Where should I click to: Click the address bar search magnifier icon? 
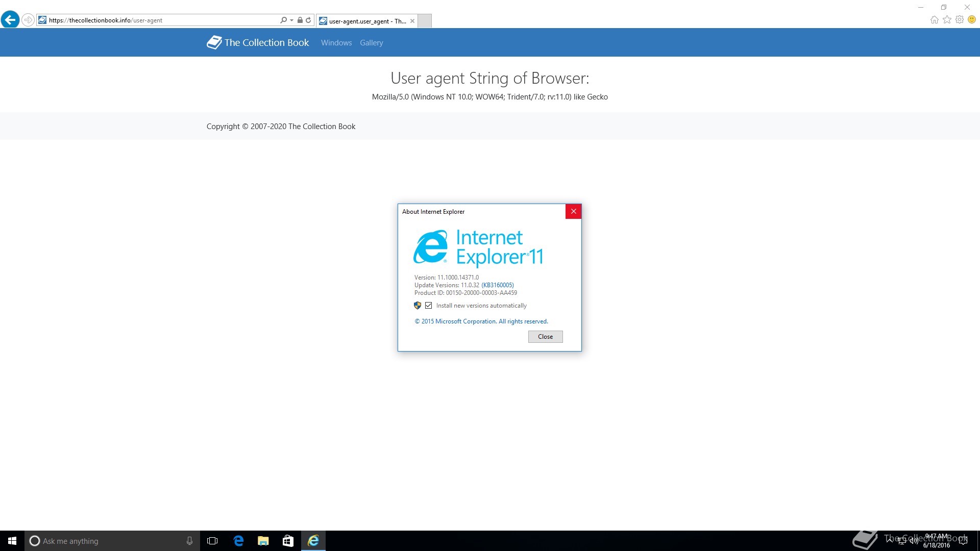point(283,20)
